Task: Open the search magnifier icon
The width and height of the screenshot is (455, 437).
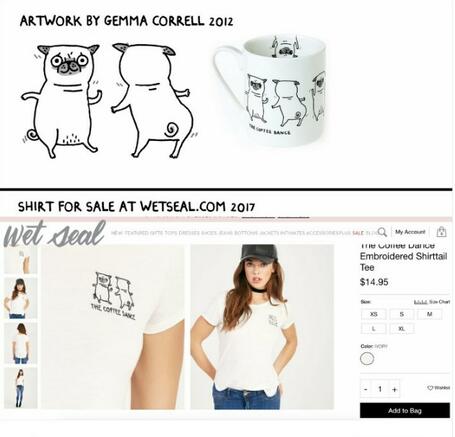Action: (x=382, y=232)
